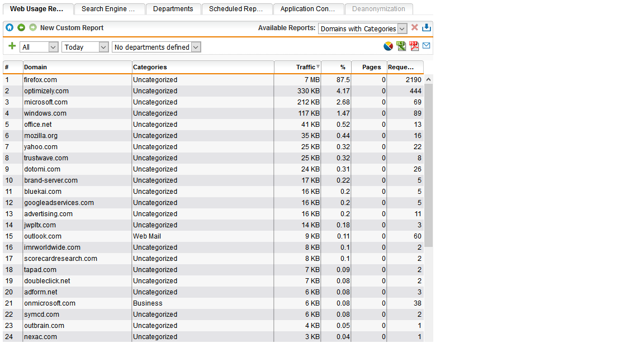Select advertising.com domain

click(x=49, y=214)
